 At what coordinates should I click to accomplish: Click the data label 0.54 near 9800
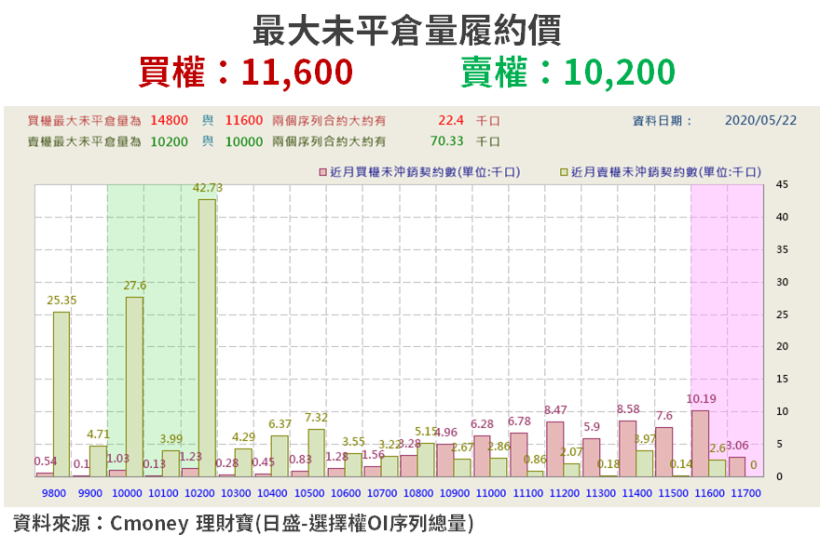(45, 461)
